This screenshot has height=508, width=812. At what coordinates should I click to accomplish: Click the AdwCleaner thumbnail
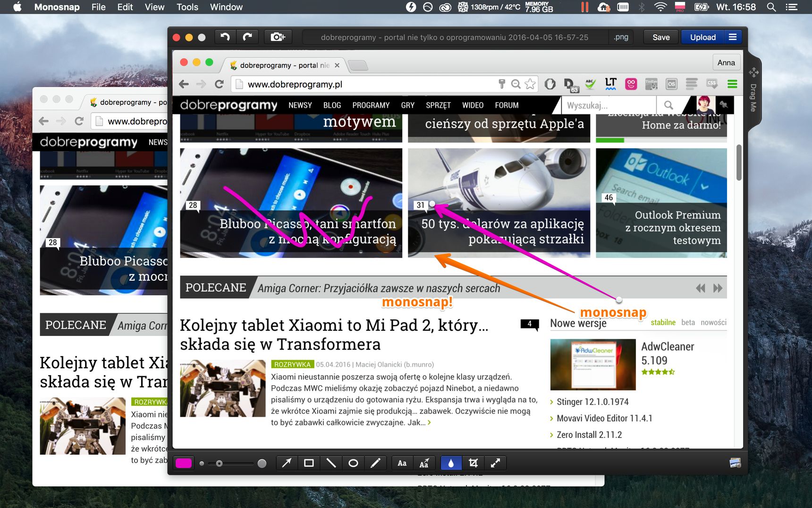[x=593, y=364]
